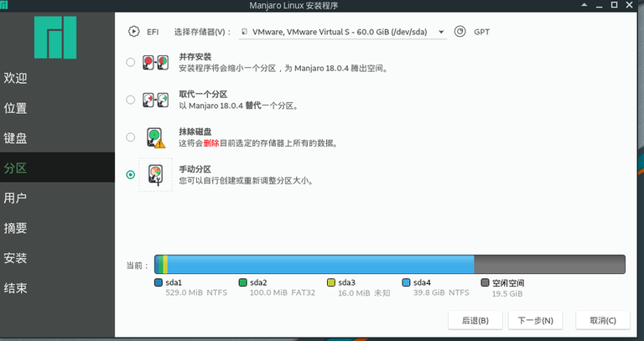Select the 取代一个分区 radio button
The image size is (644, 341).
click(x=130, y=100)
